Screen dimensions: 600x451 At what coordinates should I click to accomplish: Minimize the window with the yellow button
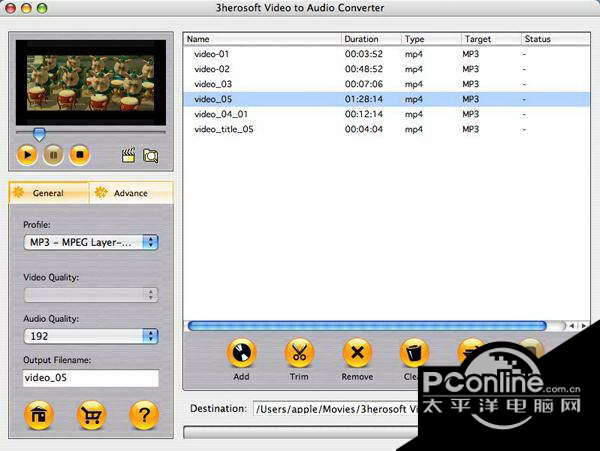pyautogui.click(x=26, y=8)
